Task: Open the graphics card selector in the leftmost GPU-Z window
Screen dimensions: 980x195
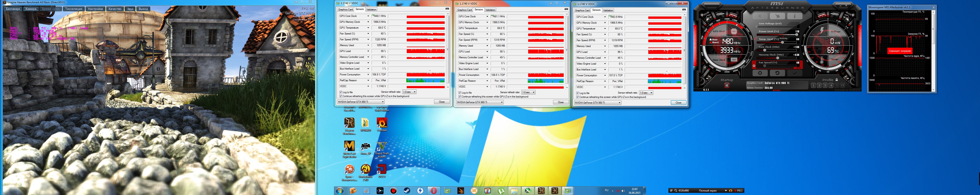Action: (x=361, y=102)
